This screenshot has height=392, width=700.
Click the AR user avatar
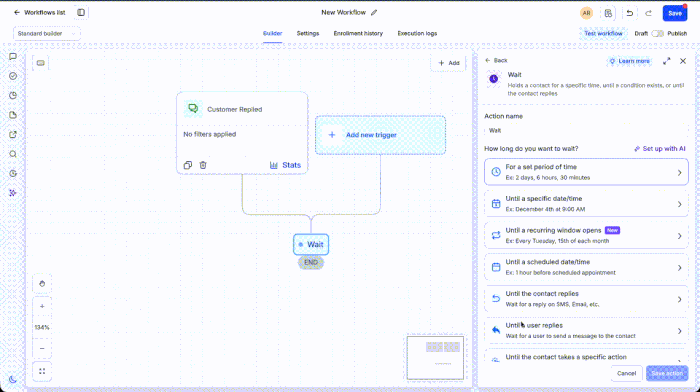[x=586, y=13]
